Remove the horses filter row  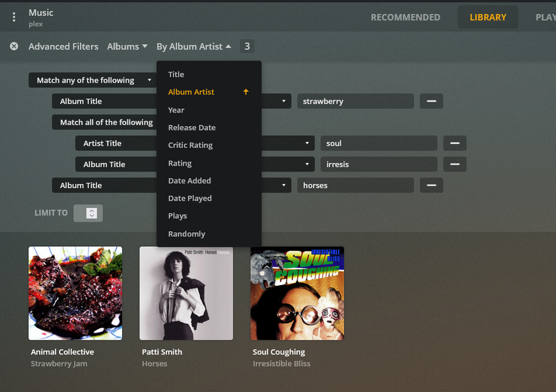click(431, 185)
